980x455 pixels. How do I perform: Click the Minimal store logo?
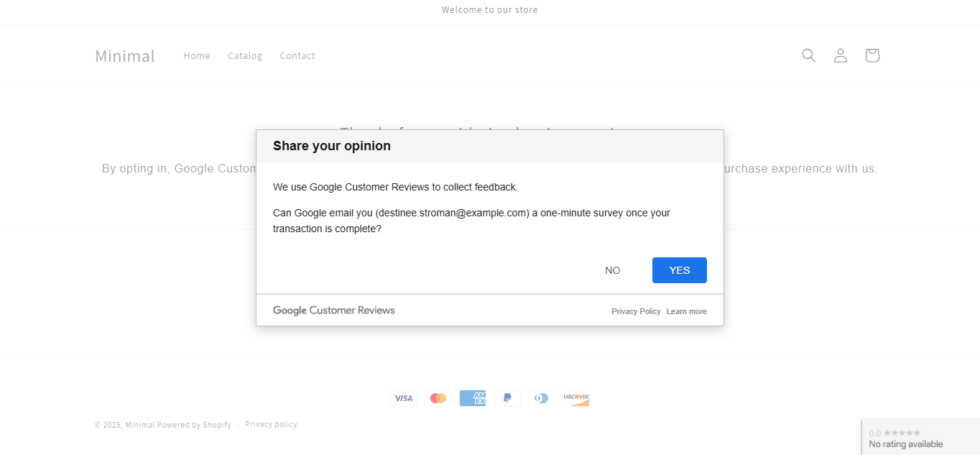click(125, 55)
